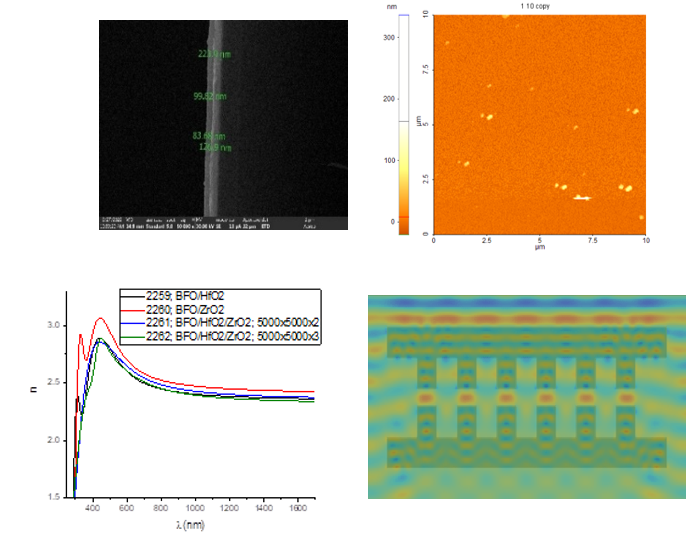Open the striped simulation field map image
The width and height of the screenshot is (686, 549).
[526, 397]
